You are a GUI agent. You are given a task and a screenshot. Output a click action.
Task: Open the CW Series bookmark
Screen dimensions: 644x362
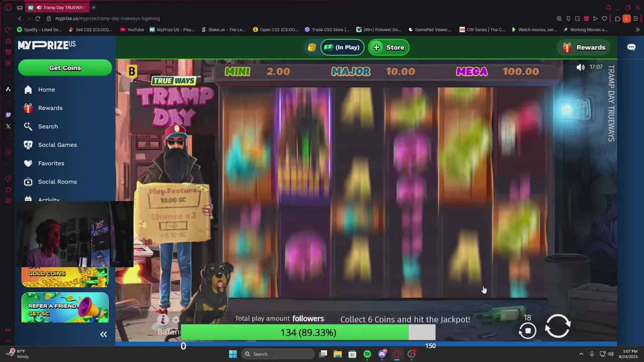[x=482, y=30]
